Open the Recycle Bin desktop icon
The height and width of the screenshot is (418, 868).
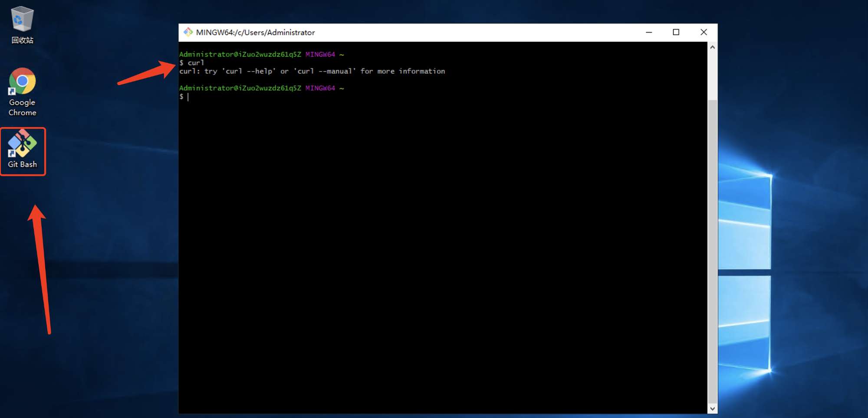tap(22, 20)
